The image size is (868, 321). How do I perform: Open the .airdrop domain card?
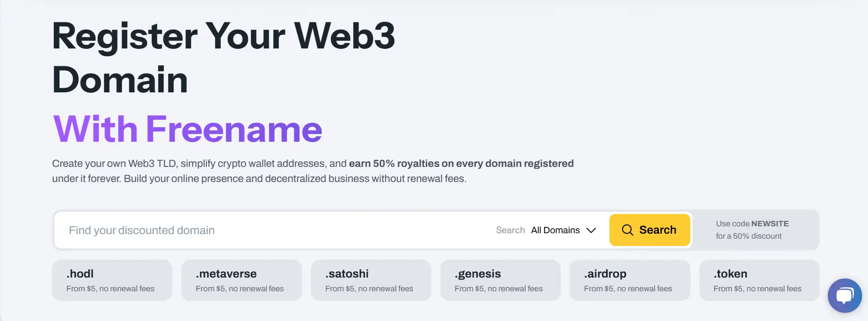pyautogui.click(x=630, y=280)
